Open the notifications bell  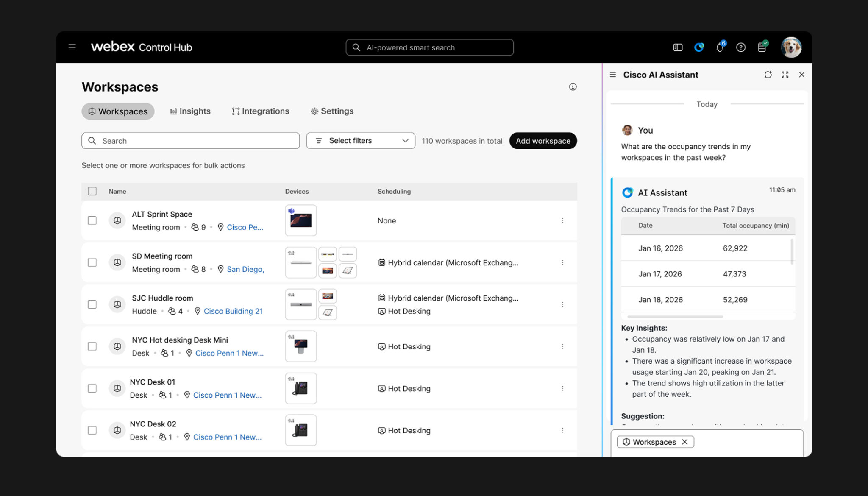[x=720, y=47]
